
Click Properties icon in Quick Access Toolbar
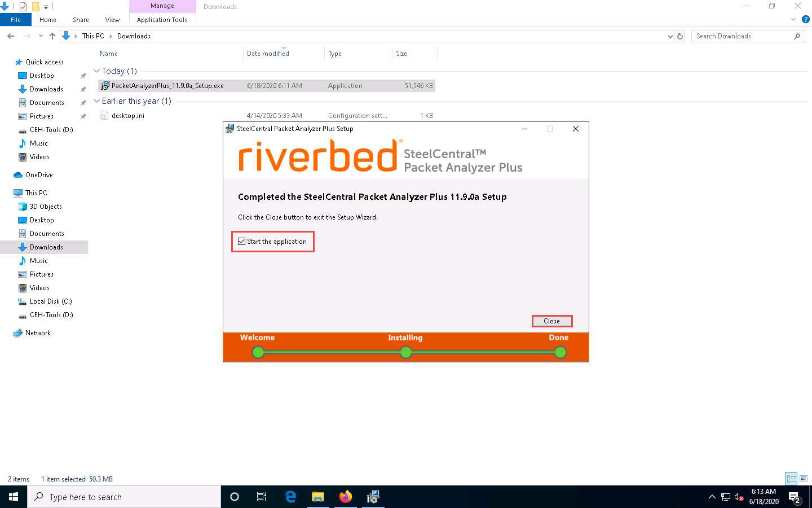pyautogui.click(x=23, y=7)
